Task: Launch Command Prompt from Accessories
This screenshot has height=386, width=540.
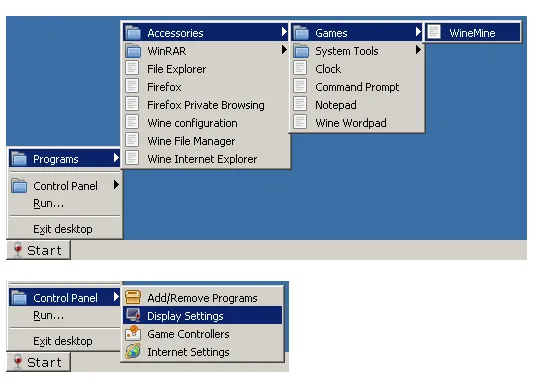Action: (x=357, y=87)
